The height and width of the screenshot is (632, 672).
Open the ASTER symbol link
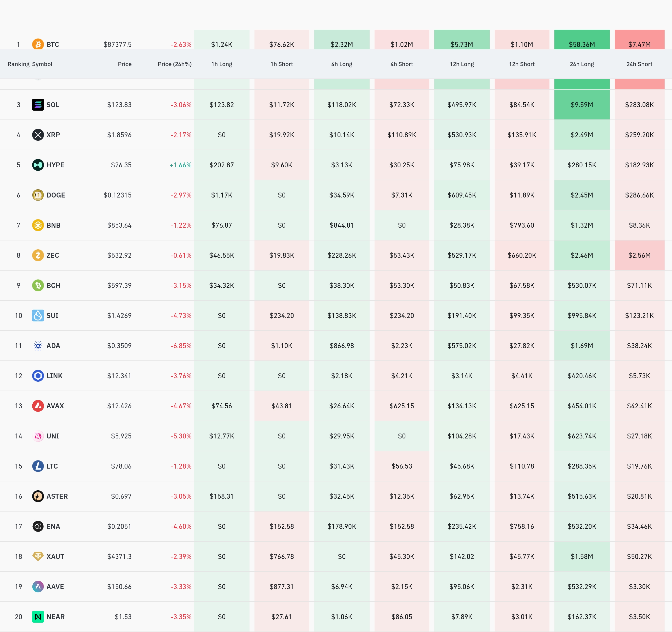click(57, 496)
